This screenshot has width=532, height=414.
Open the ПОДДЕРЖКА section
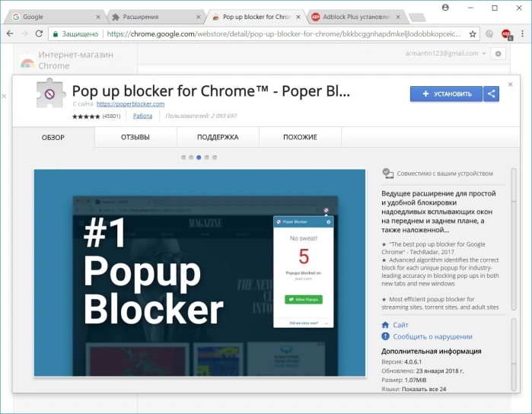click(x=218, y=137)
